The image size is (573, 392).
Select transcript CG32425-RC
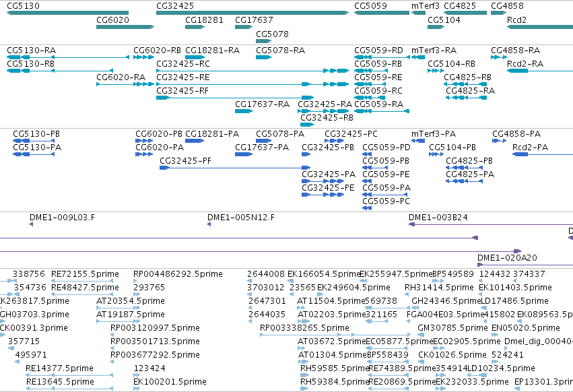tap(252, 71)
